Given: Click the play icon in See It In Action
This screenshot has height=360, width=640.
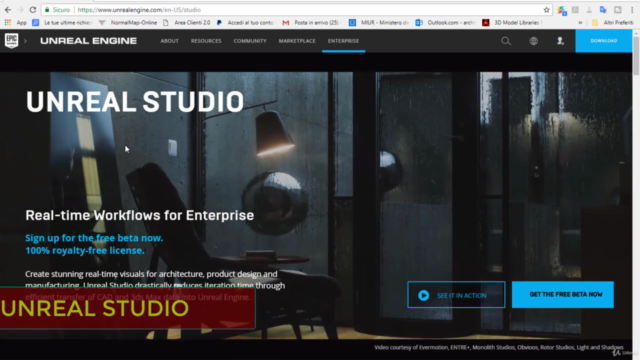Looking at the screenshot, I should [424, 295].
